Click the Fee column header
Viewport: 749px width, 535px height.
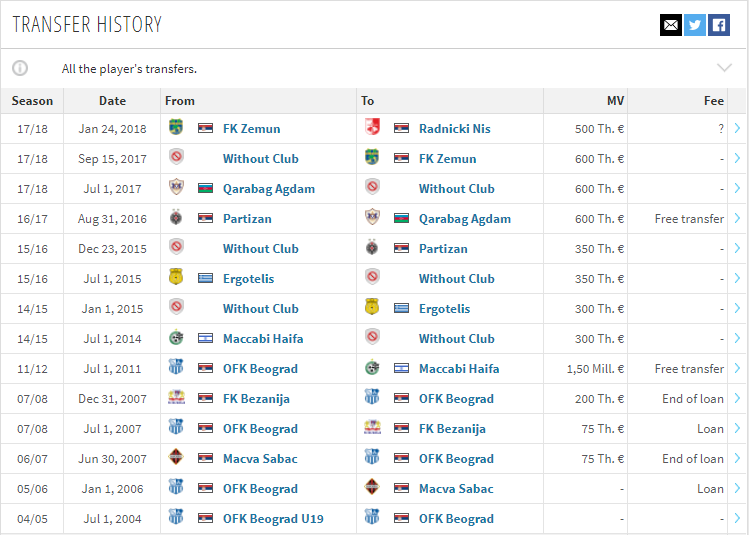tap(713, 101)
